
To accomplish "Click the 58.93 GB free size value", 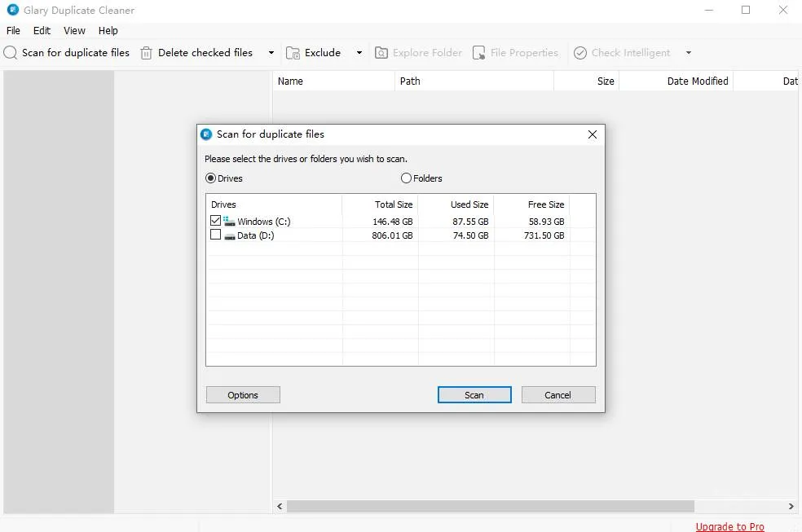I will pyautogui.click(x=546, y=222).
